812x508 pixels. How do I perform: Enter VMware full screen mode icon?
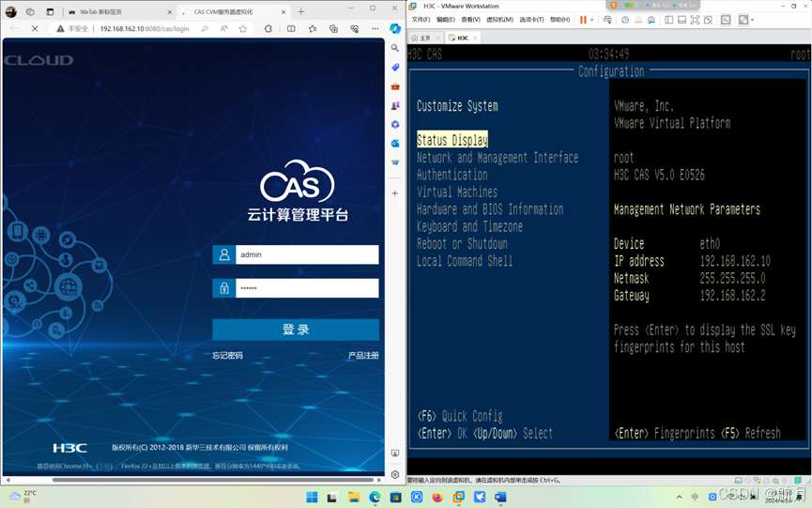tap(695, 20)
